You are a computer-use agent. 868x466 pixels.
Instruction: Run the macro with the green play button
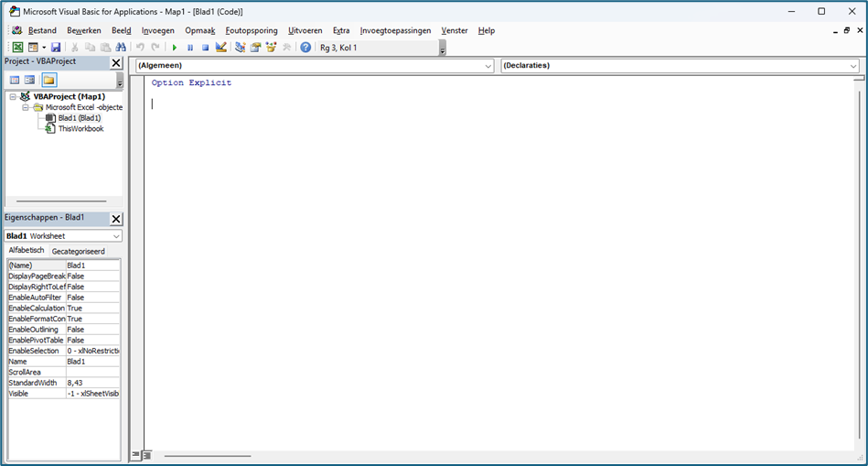[175, 48]
